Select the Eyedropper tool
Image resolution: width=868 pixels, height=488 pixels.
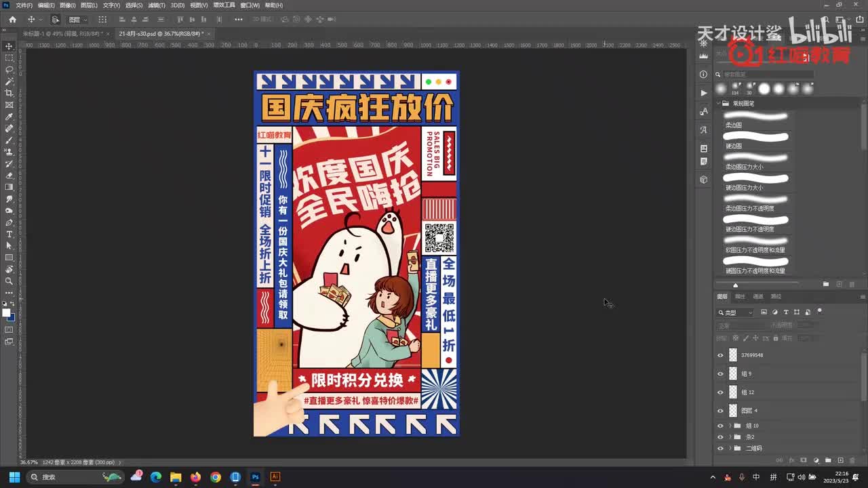9,117
